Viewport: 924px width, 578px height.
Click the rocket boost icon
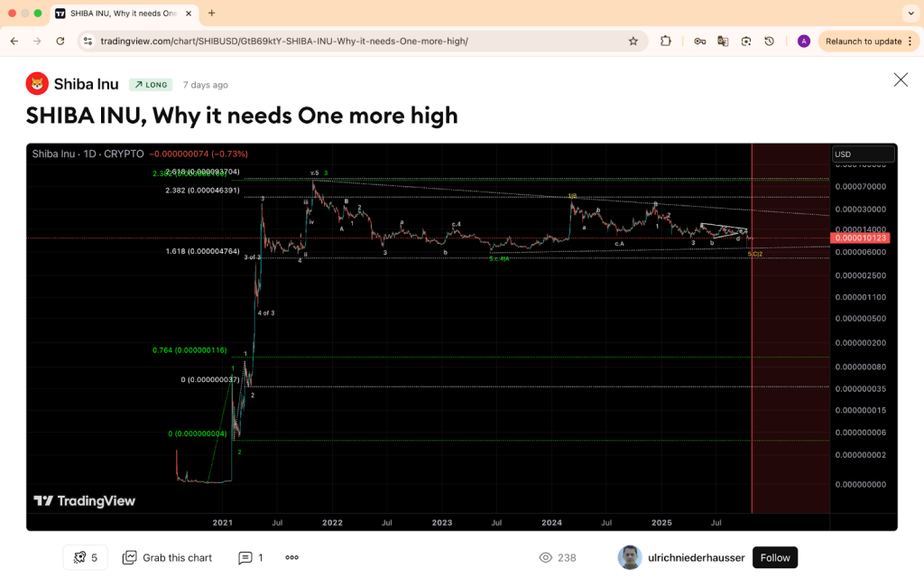(x=80, y=557)
